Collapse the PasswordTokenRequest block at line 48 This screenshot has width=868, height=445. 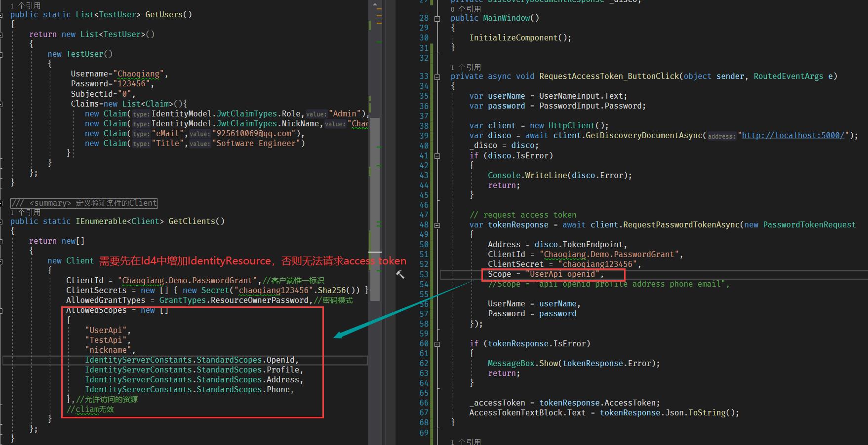tap(437, 224)
